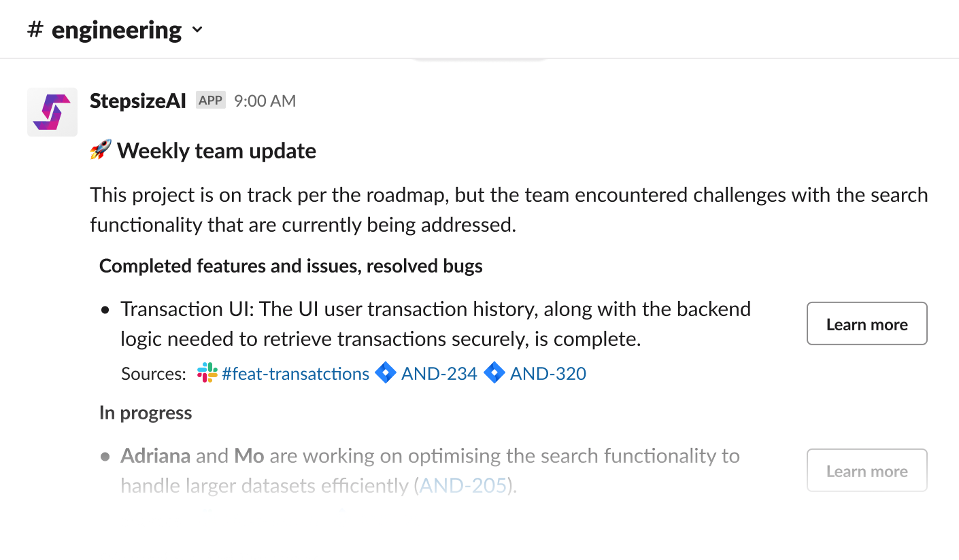Click the hash symbol before engineering
The image size is (959, 560).
(35, 31)
